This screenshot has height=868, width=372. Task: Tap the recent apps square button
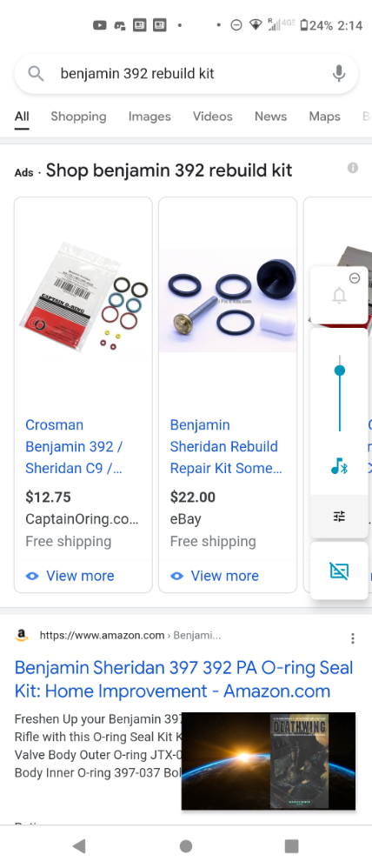point(291,846)
